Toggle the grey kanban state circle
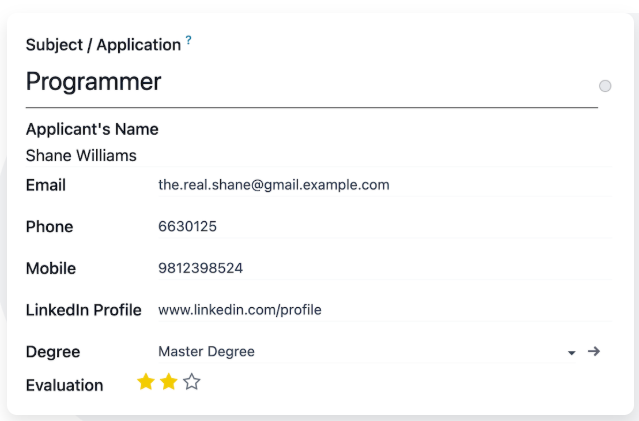The image size is (639, 421). pyautogui.click(x=605, y=86)
